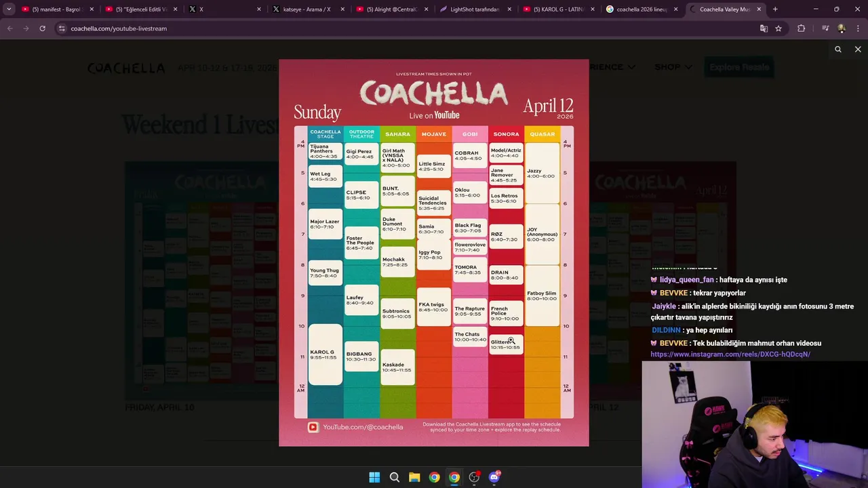This screenshot has height=488, width=868.
Task: Click the QUASAR column header
Action: pyautogui.click(x=542, y=134)
